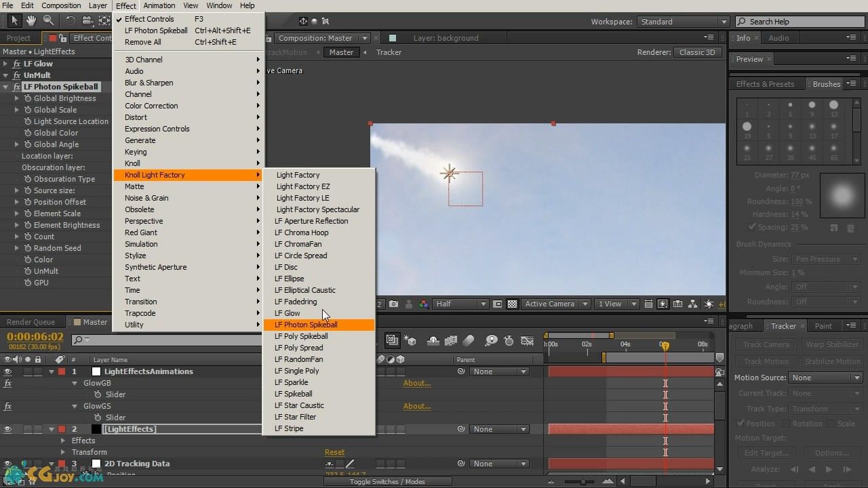Choose LF Poly Spikeball from submenu

click(x=319, y=336)
